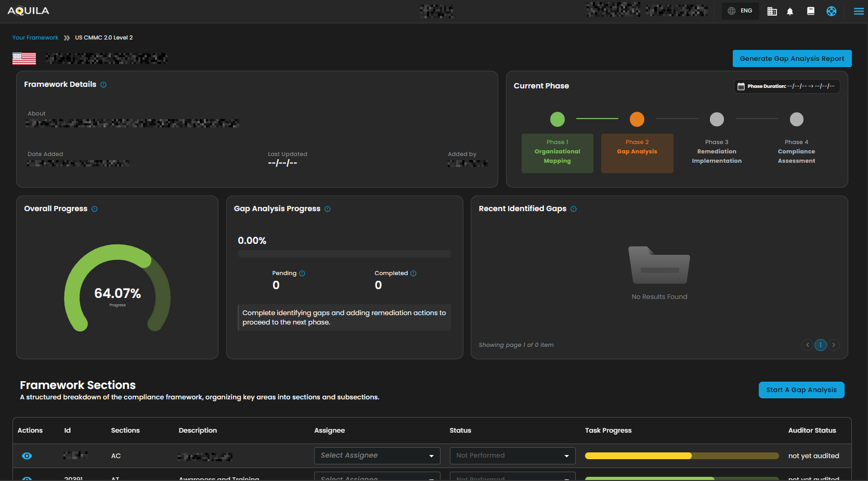This screenshot has width=868, height=481.
Task: Click the organization building icon in header
Action: 772,11
